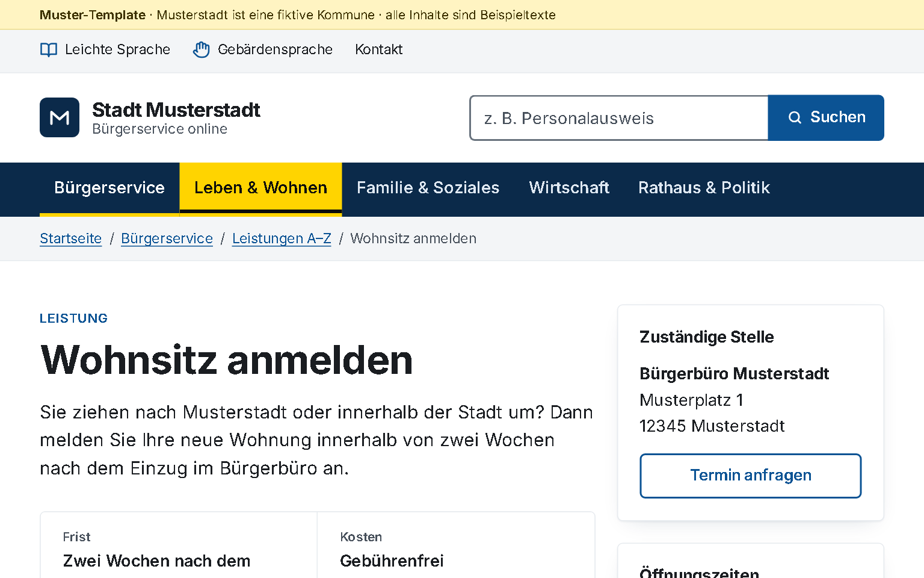
Task: Go to Stadt Musterstadt home title
Action: (176, 110)
